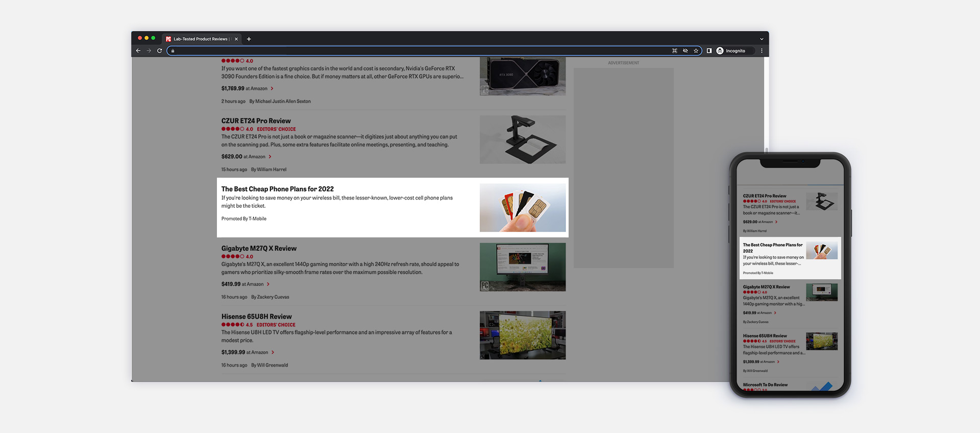Image resolution: width=980 pixels, height=433 pixels.
Task: Click the 4.0 star rating of CZUR review
Action: pos(237,129)
